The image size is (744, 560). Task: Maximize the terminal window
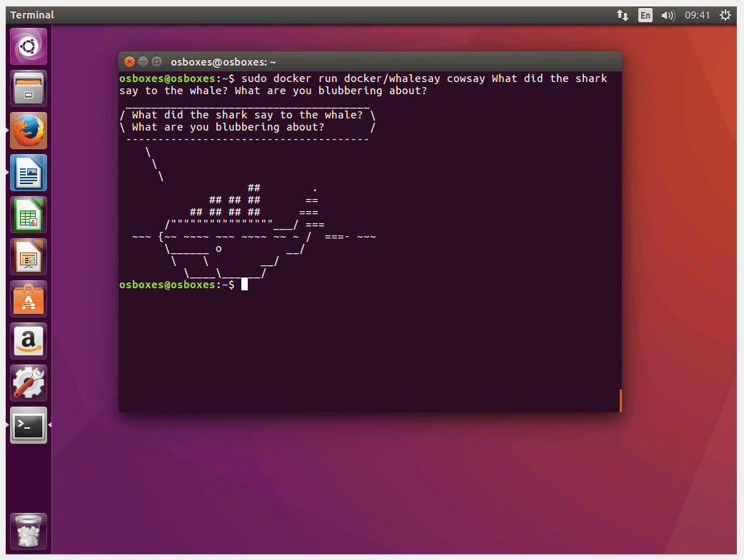tap(156, 61)
